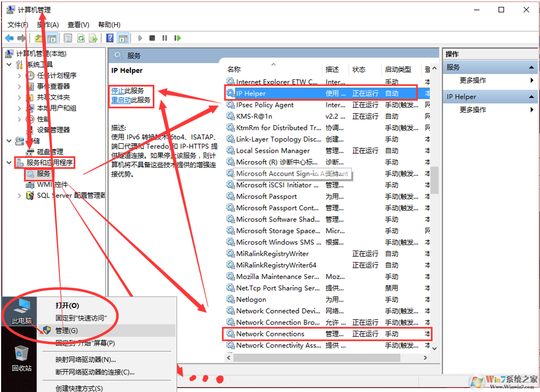Click the Export List toolbar icon

click(x=93, y=38)
